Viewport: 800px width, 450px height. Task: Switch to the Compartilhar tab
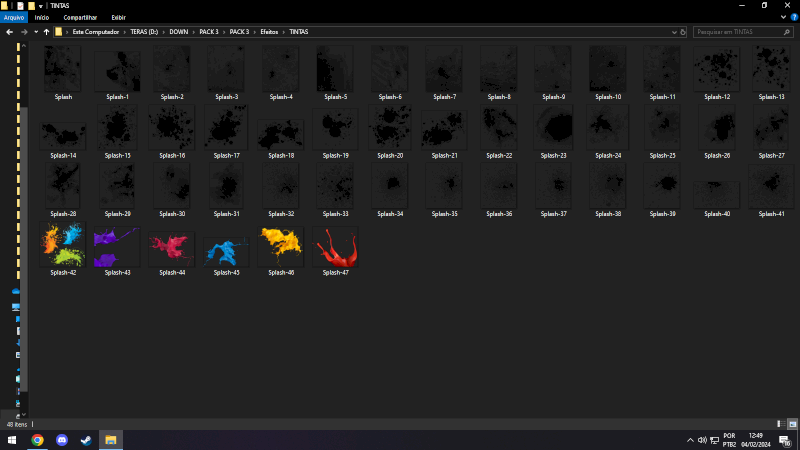click(80, 17)
